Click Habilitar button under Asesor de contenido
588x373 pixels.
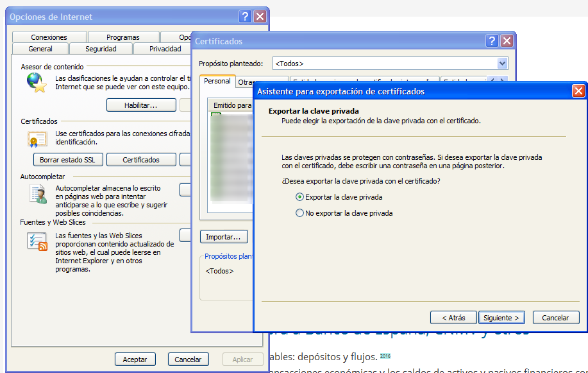click(141, 105)
